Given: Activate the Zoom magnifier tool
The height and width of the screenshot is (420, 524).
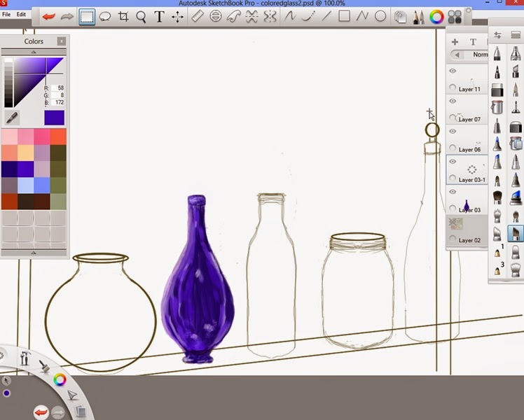Looking at the screenshot, I should point(141,17).
